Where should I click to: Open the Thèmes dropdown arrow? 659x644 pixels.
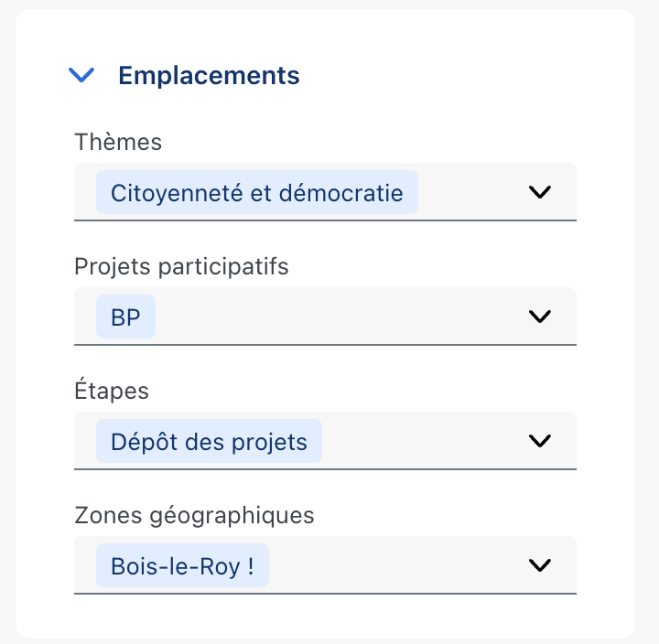coord(540,192)
